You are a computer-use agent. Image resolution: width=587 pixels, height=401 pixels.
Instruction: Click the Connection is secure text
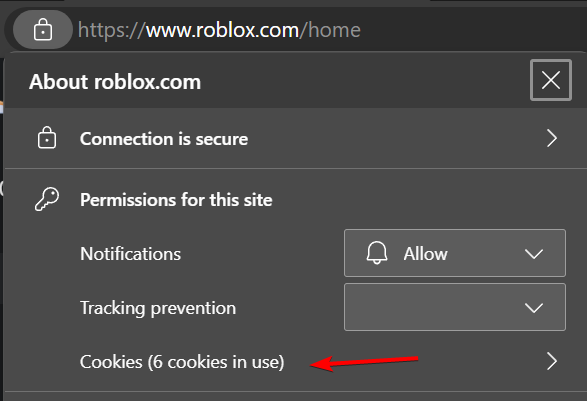pyautogui.click(x=164, y=139)
